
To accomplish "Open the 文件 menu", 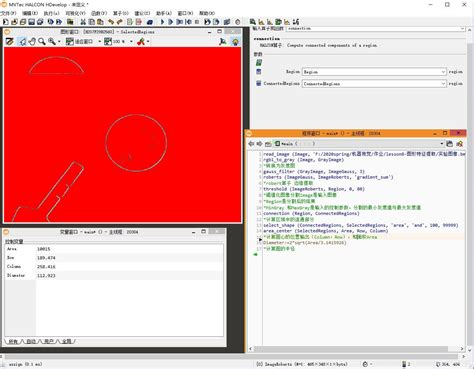I will pos(8,13).
